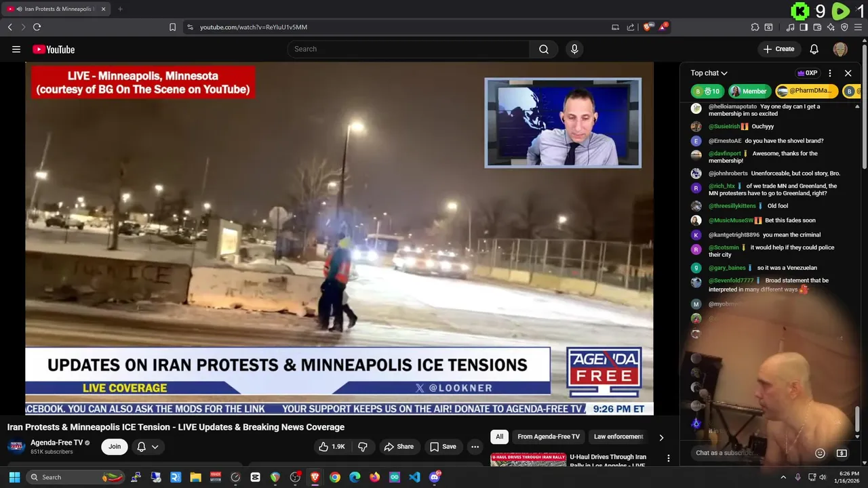Open YouTube notifications bell in header

coord(814,49)
